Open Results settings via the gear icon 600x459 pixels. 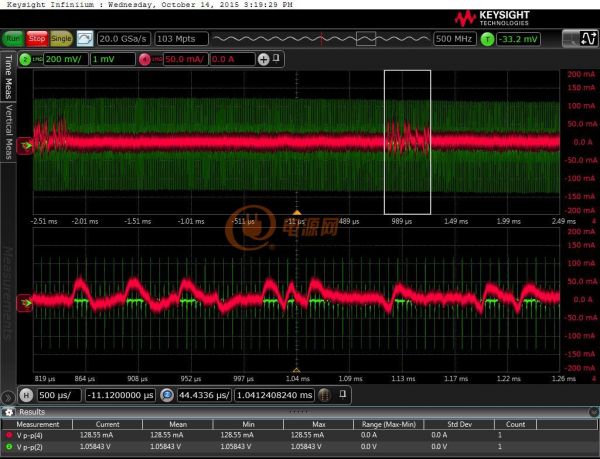pos(9,412)
